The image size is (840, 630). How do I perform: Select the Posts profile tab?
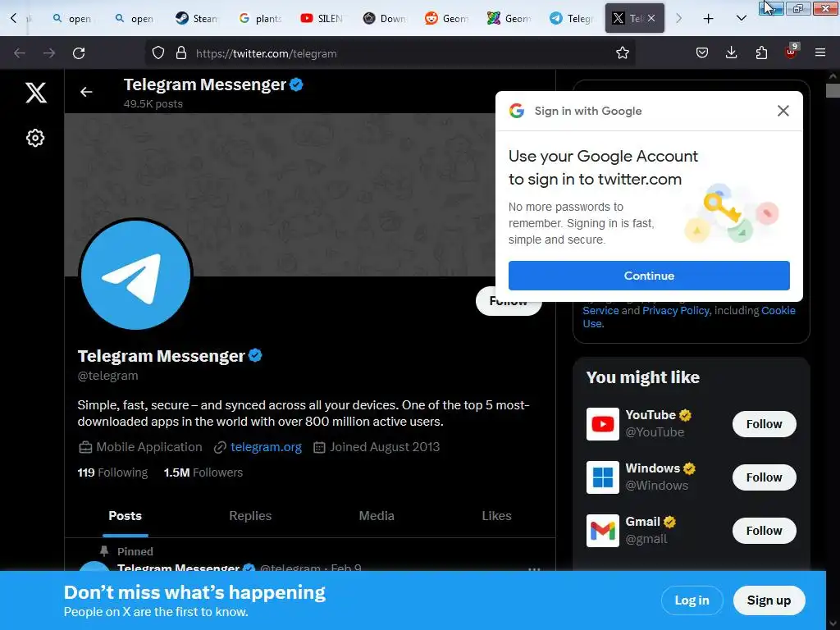point(126,516)
